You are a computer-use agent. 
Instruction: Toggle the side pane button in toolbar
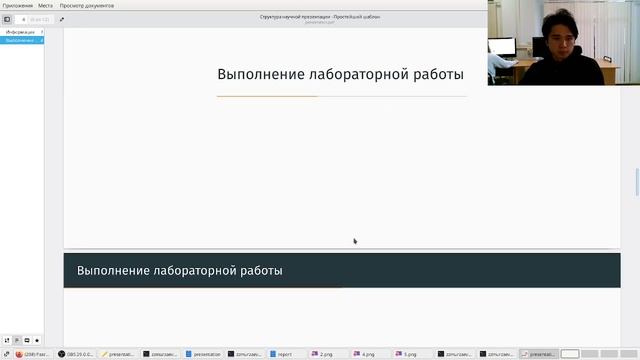pos(7,19)
